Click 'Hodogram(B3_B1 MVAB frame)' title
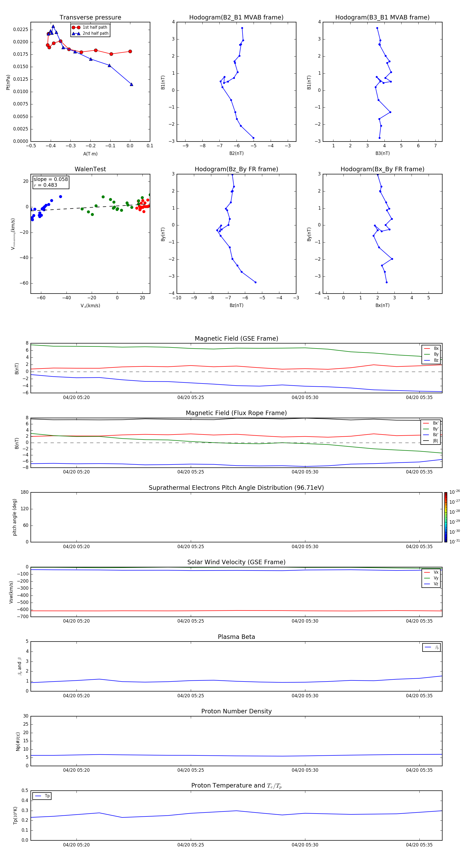The height and width of the screenshot is (868, 473). [x=382, y=18]
